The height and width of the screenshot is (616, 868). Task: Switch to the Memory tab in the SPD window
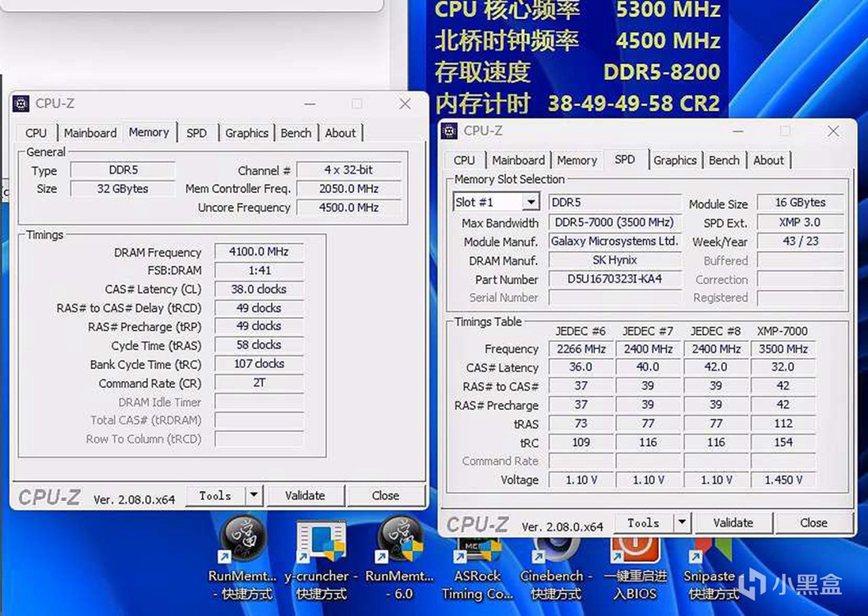point(577,160)
